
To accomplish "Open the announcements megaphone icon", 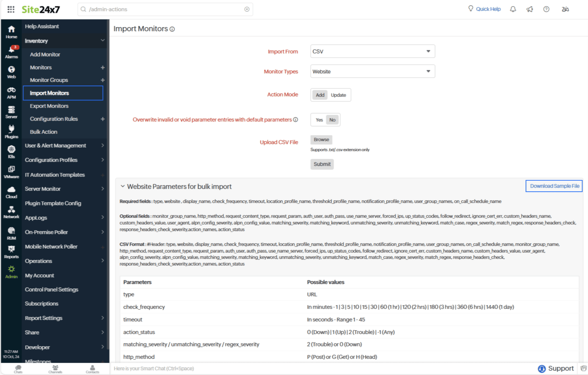I will 529,9.
